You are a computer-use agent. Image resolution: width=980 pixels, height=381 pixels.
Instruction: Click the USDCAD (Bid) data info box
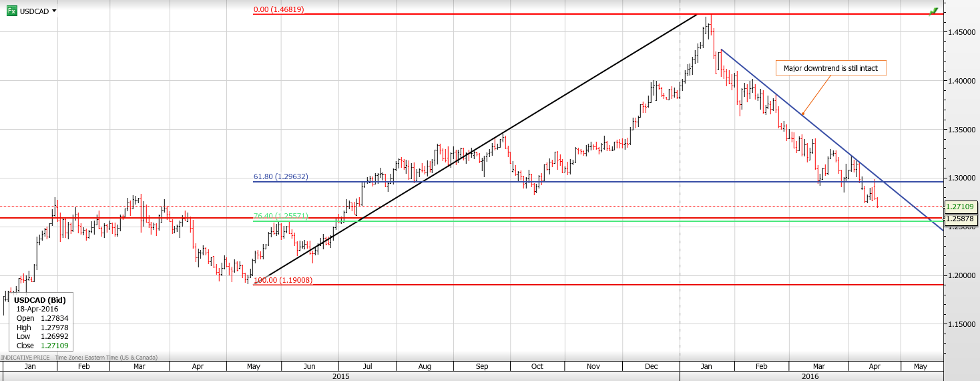point(41,323)
